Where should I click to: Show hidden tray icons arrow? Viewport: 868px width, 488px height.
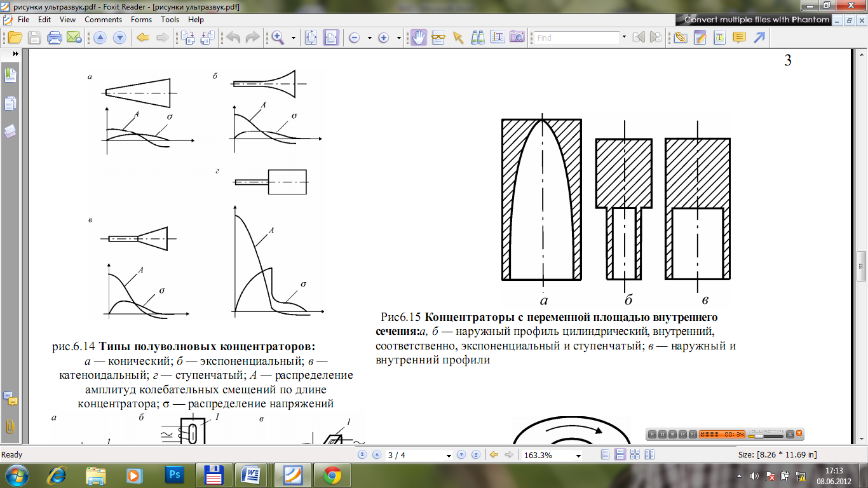tap(739, 475)
